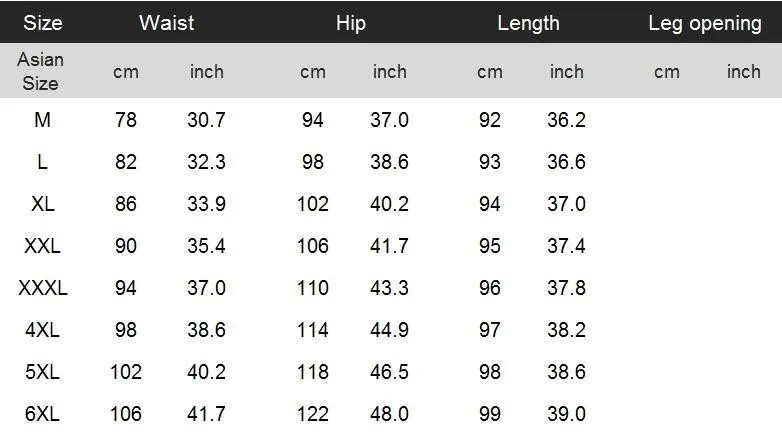782x439 pixels.
Task: Click waist value 78 for size M
Action: point(126,120)
